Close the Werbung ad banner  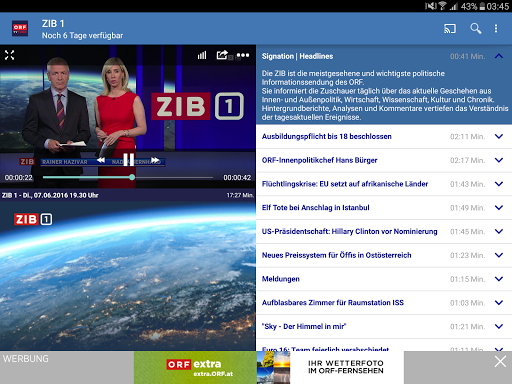[500, 361]
